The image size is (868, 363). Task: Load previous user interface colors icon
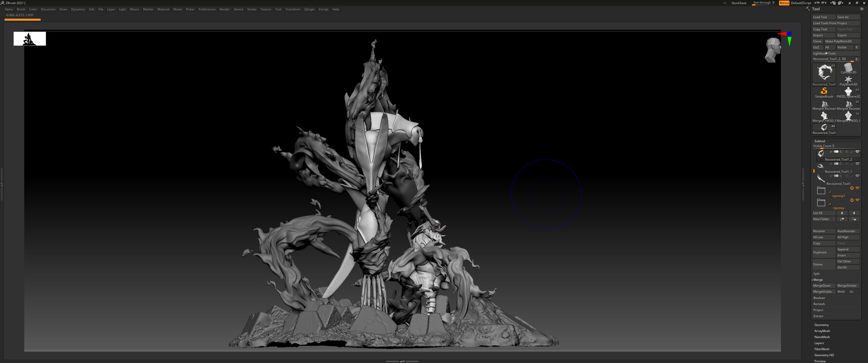click(x=817, y=3)
